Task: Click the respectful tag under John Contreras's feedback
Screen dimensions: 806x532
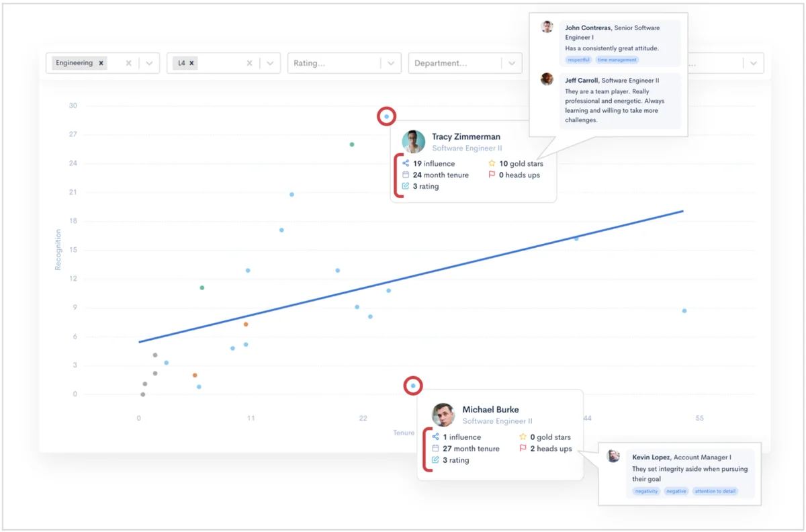Action: tap(578, 60)
